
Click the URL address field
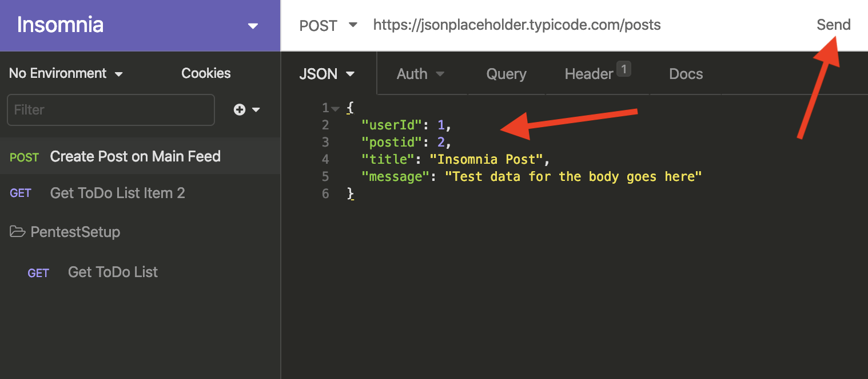(516, 25)
